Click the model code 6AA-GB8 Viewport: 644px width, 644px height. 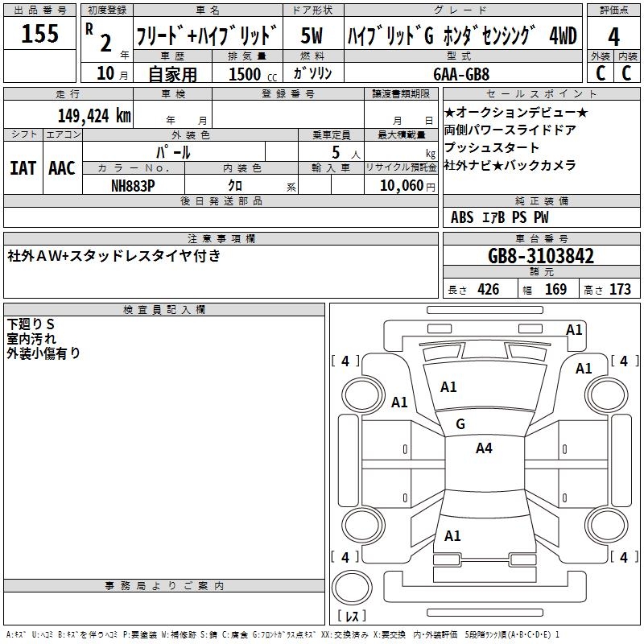point(461,74)
